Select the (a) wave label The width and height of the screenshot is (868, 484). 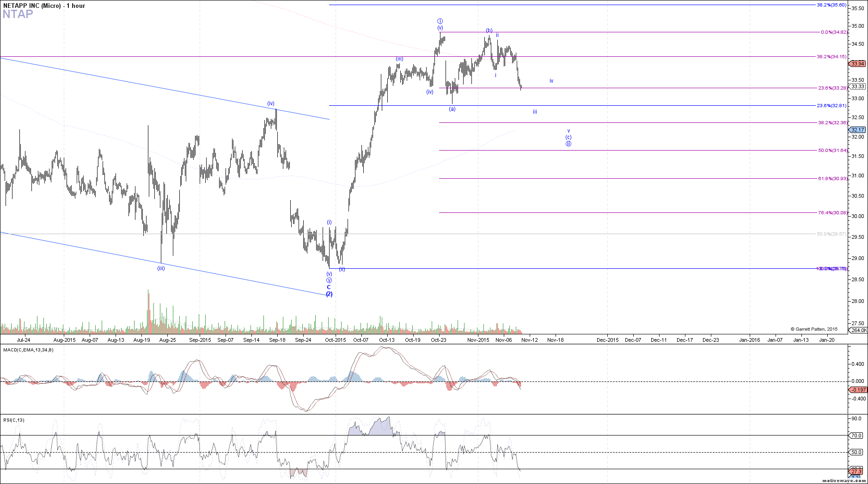(x=452, y=109)
